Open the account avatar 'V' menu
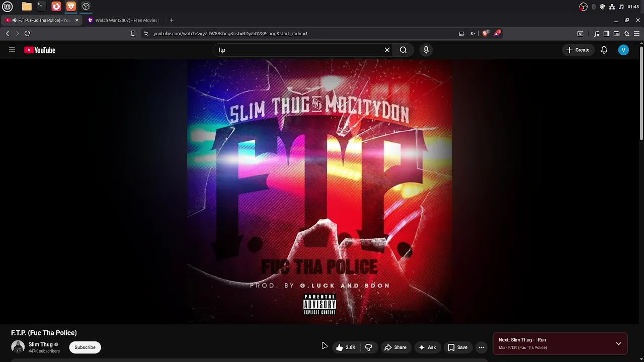 [623, 50]
